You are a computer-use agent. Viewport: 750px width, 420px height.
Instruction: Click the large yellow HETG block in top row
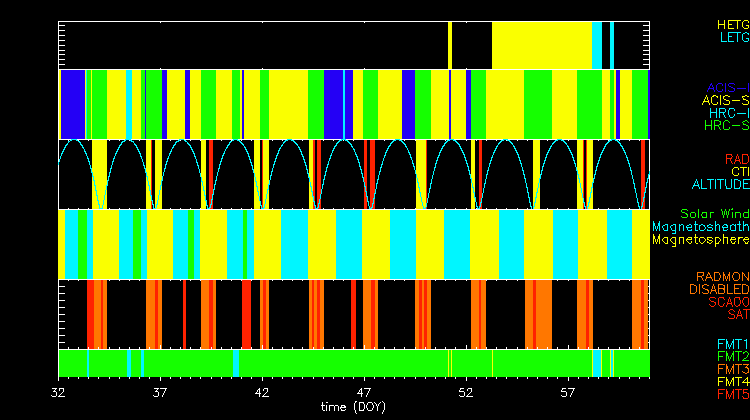click(540, 45)
